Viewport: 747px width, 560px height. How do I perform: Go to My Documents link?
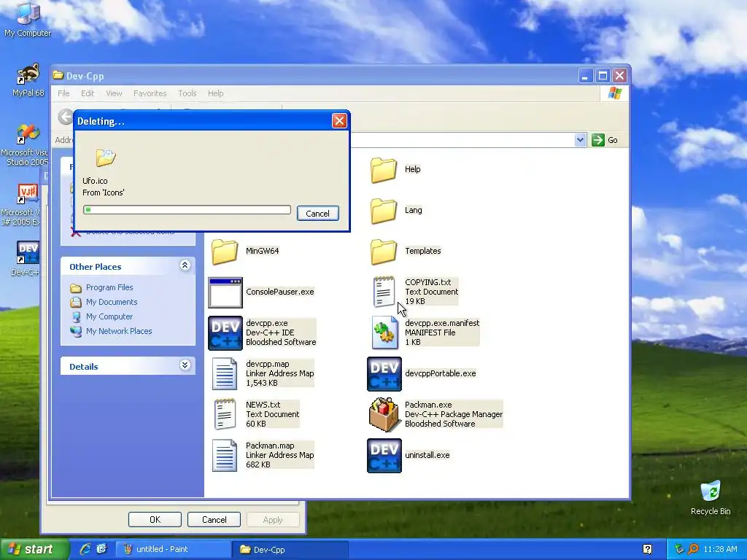click(112, 302)
